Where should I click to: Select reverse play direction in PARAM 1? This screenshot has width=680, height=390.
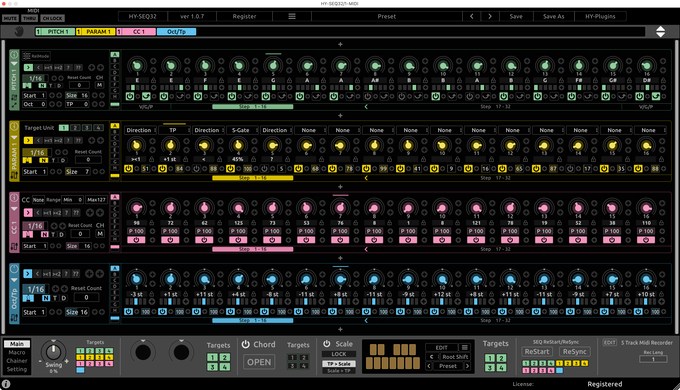coord(38,140)
